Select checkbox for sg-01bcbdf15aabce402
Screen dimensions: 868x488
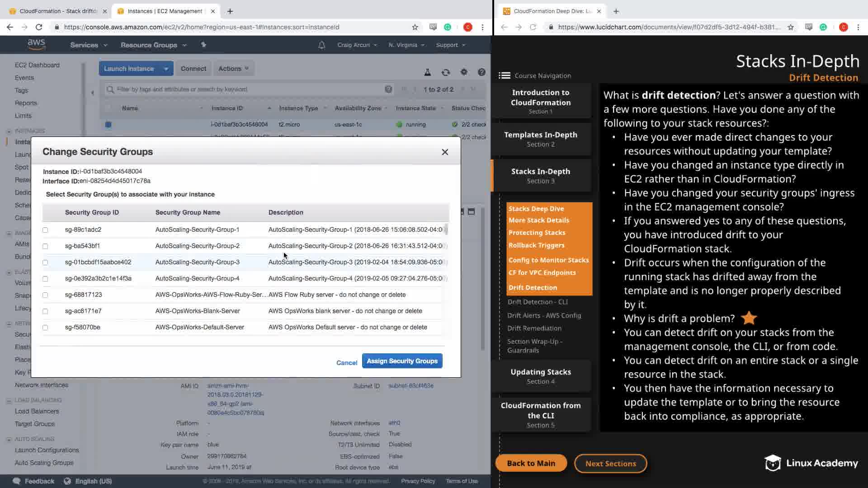tap(45, 263)
